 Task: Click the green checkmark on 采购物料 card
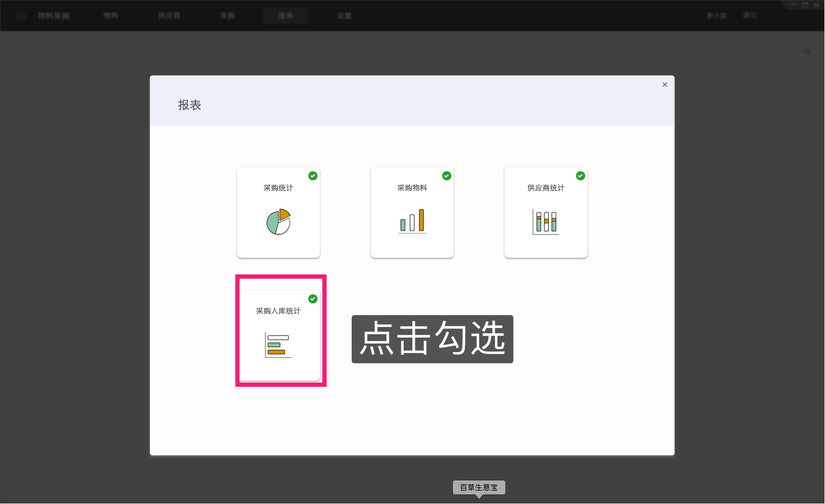(x=446, y=175)
